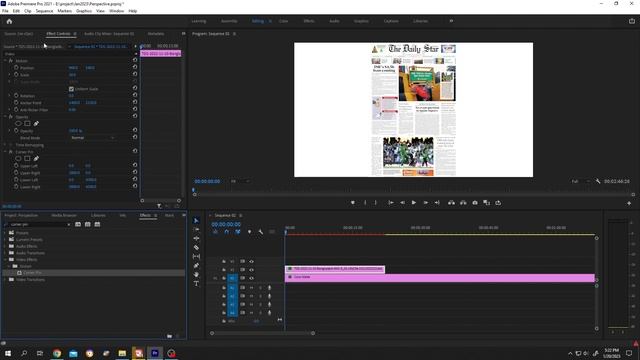
Task: Open the Sequence menu
Action: coord(44,11)
